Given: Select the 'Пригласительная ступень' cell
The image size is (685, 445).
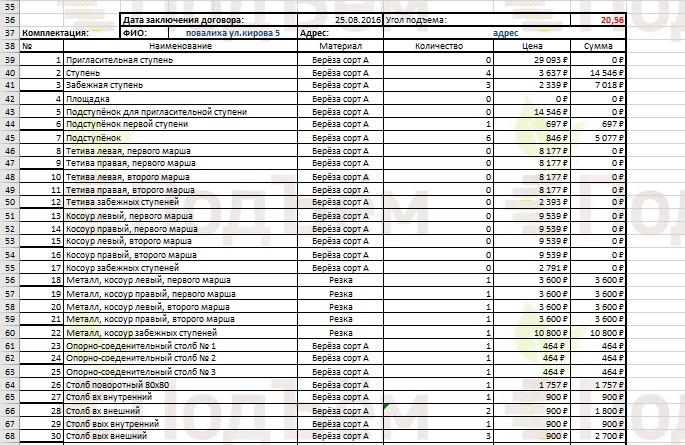Looking at the screenshot, I should [x=180, y=60].
